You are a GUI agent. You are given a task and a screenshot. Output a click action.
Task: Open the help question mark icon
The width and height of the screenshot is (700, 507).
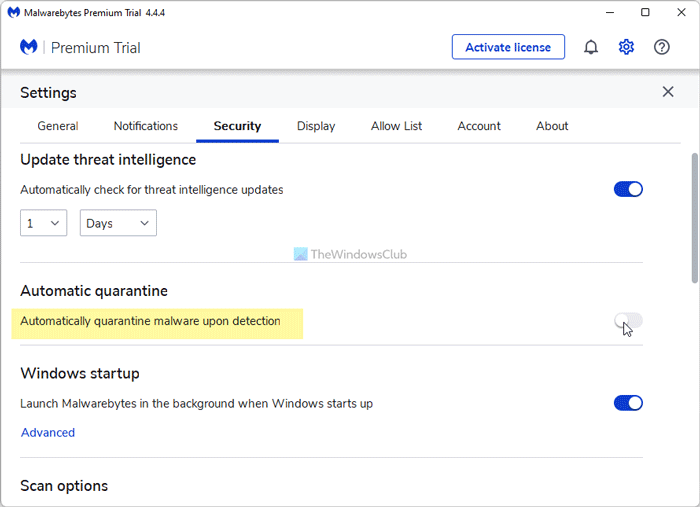tap(662, 47)
